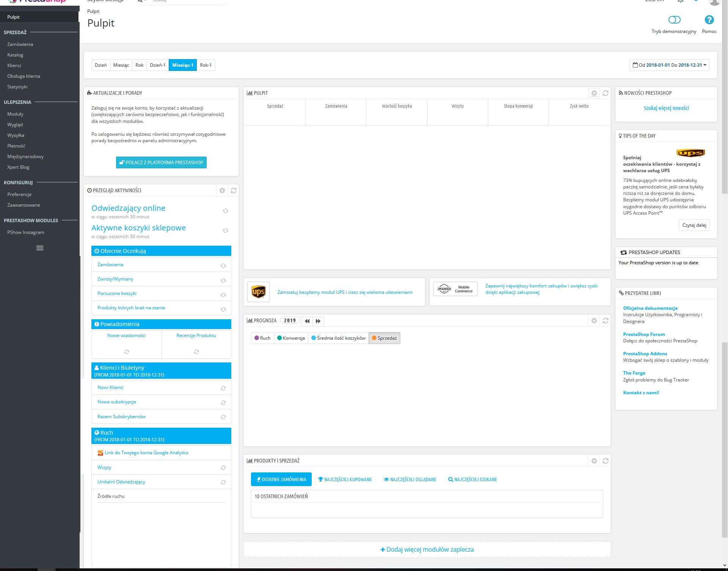This screenshot has height=571, width=728.
Task: Refresh the Prognoza panel
Action: coord(606,321)
